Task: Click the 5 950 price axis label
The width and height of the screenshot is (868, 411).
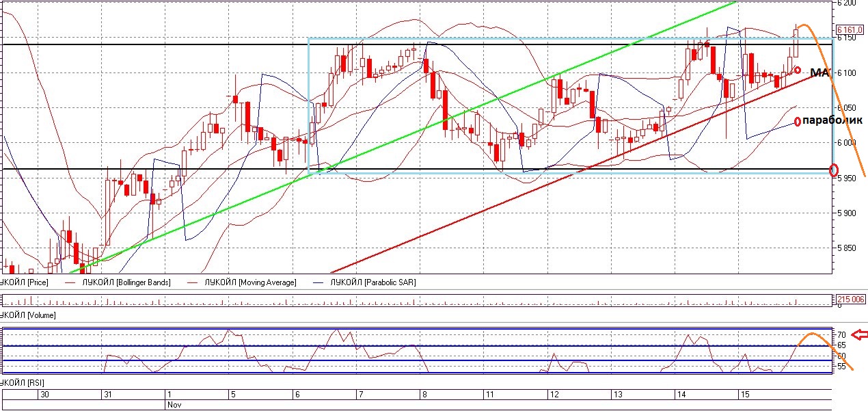Action: [x=848, y=178]
